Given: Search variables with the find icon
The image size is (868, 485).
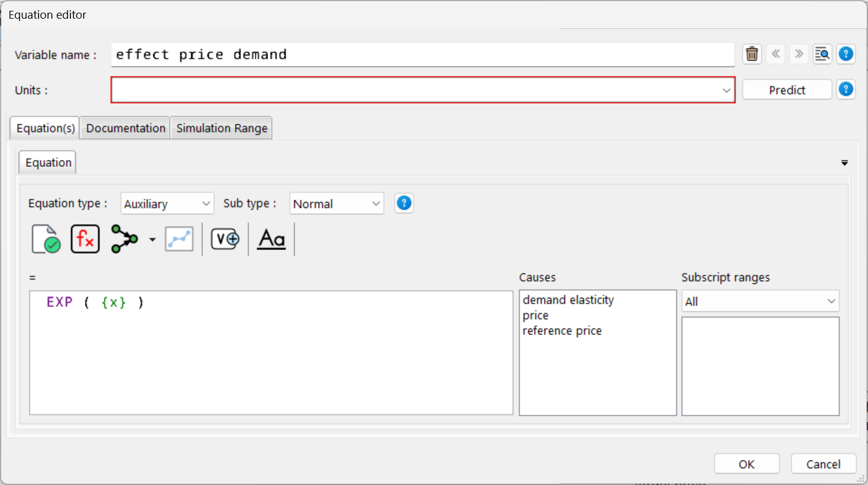Looking at the screenshot, I should (822, 54).
